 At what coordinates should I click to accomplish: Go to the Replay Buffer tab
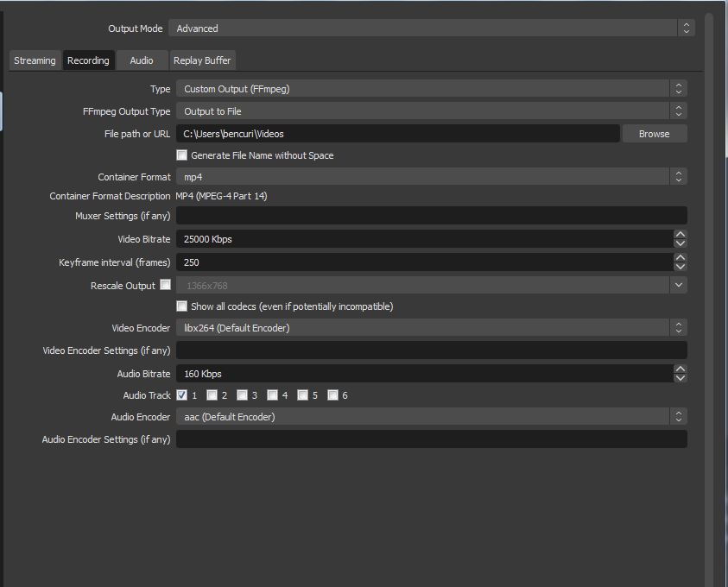(202, 60)
